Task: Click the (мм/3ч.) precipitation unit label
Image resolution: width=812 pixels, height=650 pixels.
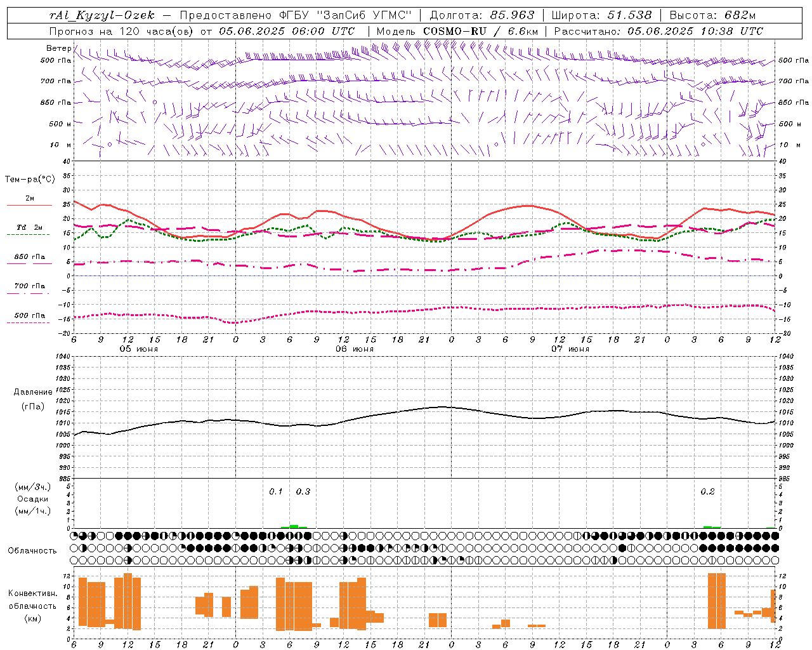Action: point(33,487)
